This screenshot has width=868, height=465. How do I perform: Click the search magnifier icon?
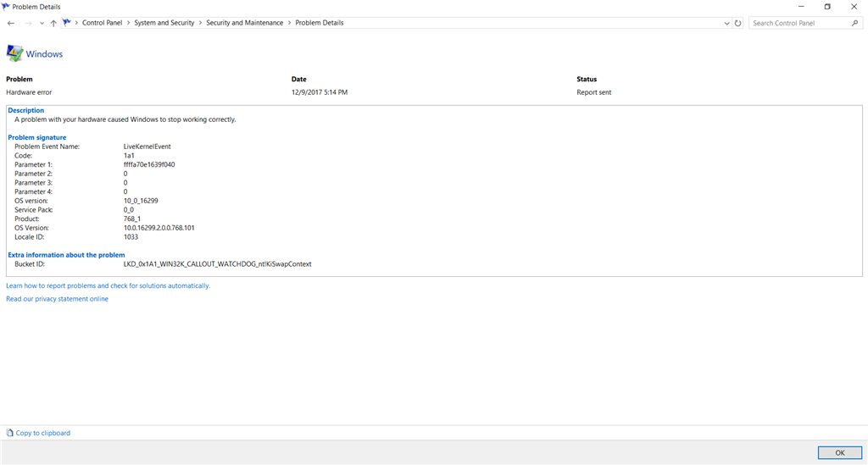coord(855,23)
